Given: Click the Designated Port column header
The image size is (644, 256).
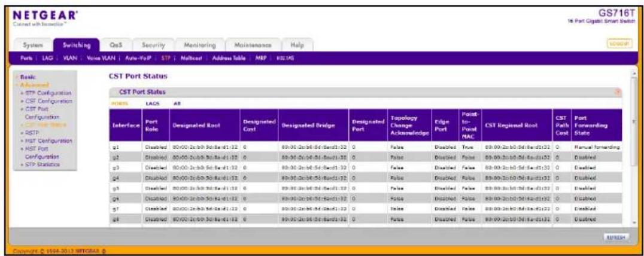Looking at the screenshot, I should pyautogui.click(x=368, y=125).
